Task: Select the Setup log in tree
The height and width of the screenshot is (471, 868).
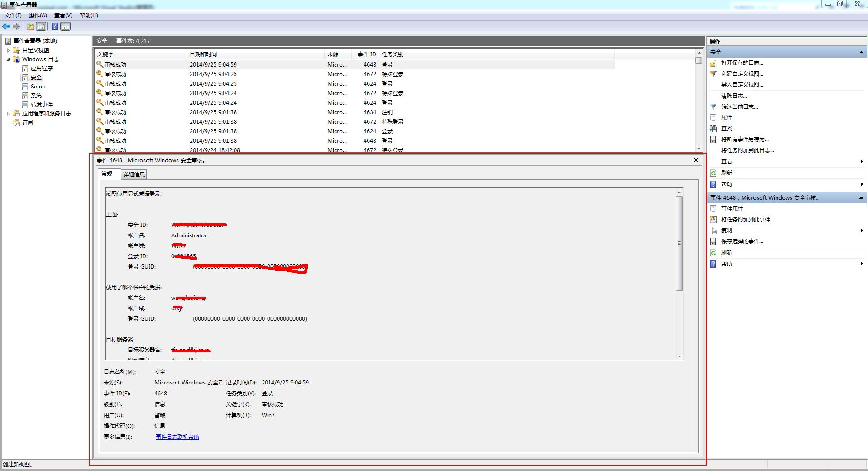Action: click(x=38, y=87)
